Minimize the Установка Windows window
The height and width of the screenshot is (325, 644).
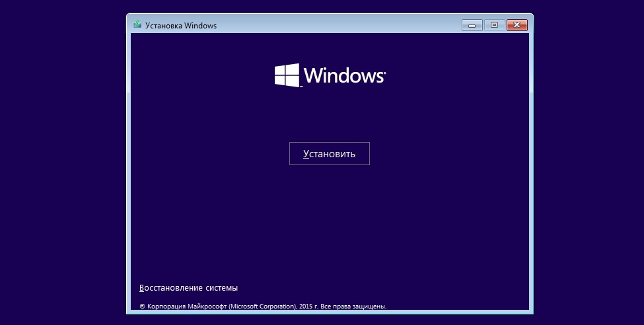coord(472,25)
